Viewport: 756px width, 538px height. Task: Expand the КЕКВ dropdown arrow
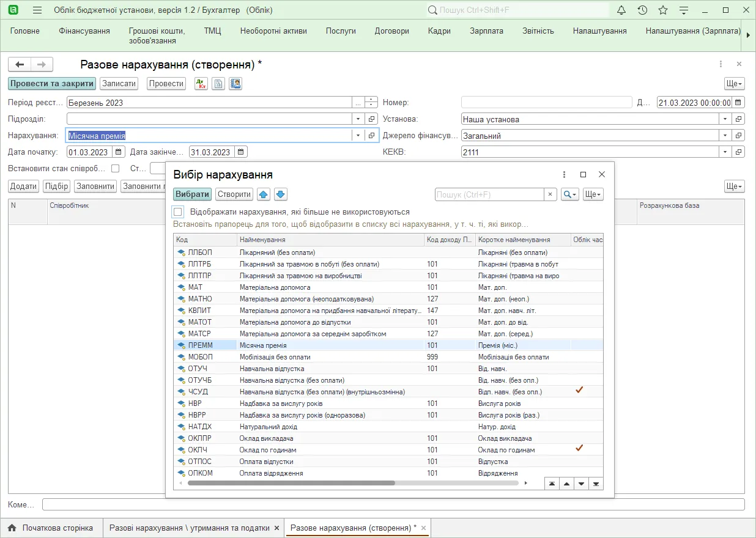725,152
